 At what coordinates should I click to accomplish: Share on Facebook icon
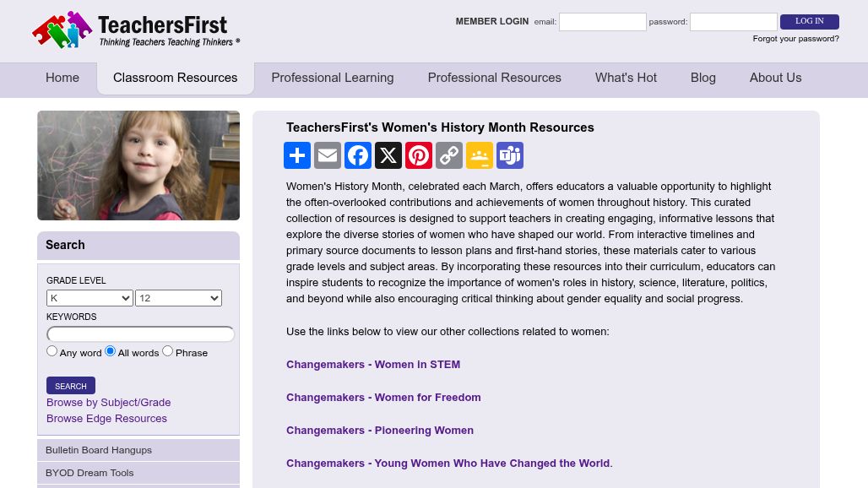click(358, 155)
